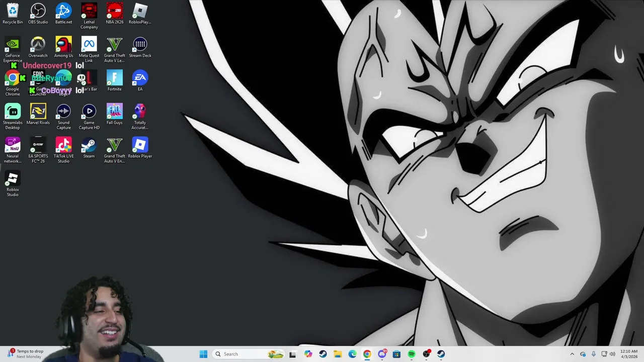This screenshot has width=644, height=362.
Task: Select the Roblox Studio desktop icon
Action: [13, 184]
